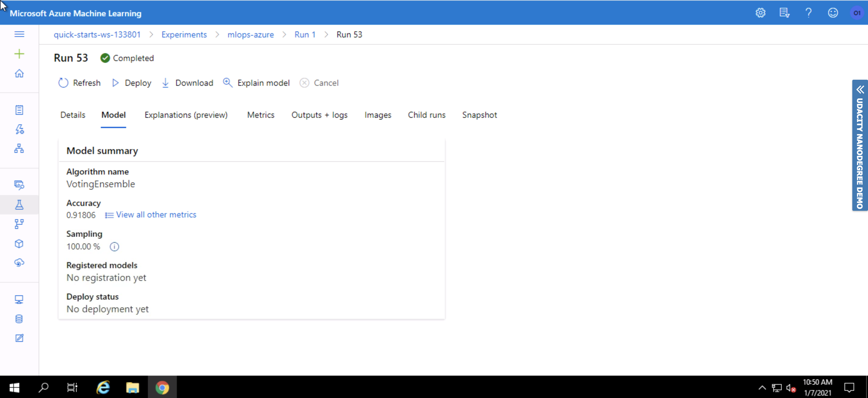This screenshot has width=868, height=398.
Task: Expand the Udacity Nanodegree Demo side panel
Action: [x=860, y=90]
